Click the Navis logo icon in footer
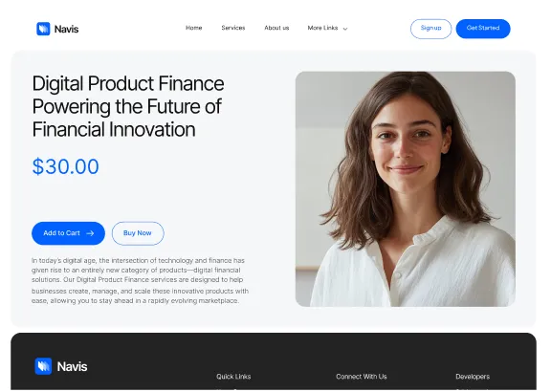The image size is (551, 392). coord(43,366)
